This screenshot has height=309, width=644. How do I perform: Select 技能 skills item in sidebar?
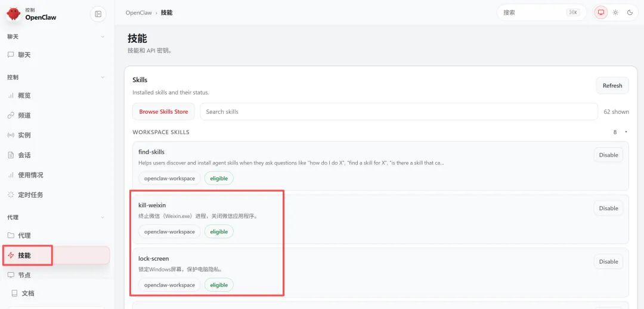click(56, 255)
